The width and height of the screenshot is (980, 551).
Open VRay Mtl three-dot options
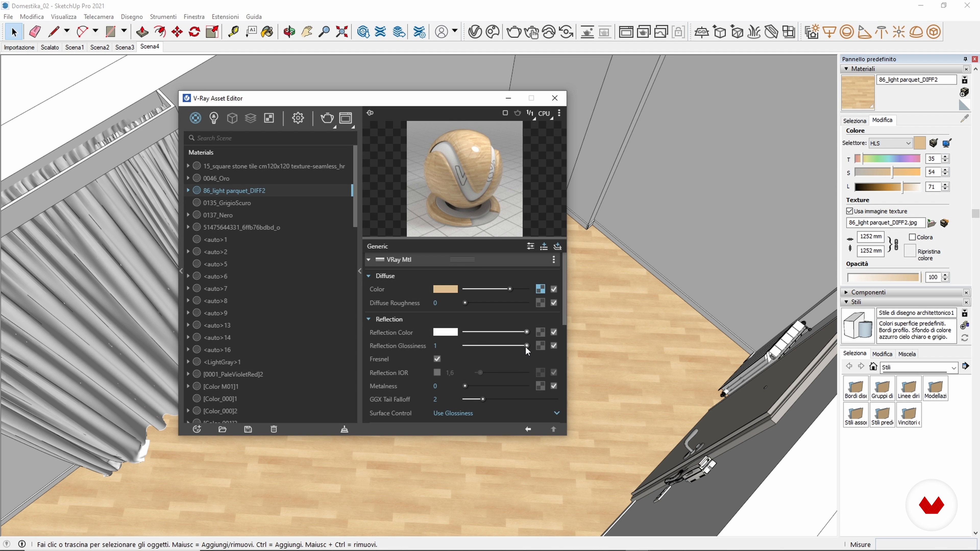tap(554, 260)
